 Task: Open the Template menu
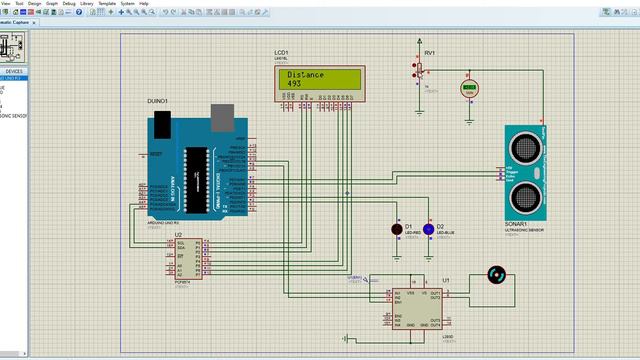point(107,3)
